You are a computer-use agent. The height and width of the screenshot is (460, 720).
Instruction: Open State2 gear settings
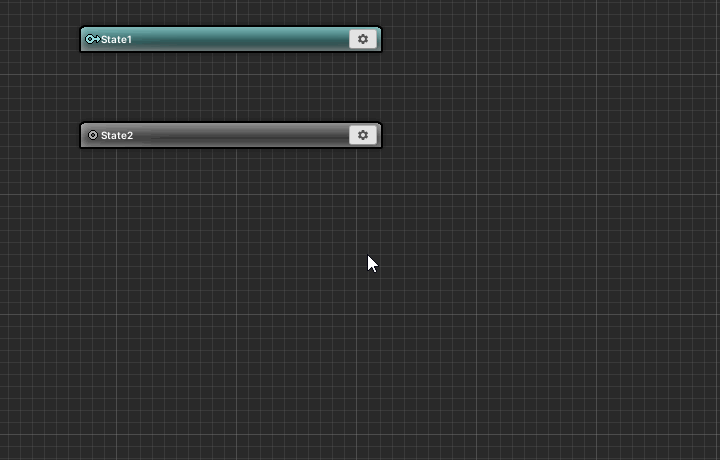point(363,135)
